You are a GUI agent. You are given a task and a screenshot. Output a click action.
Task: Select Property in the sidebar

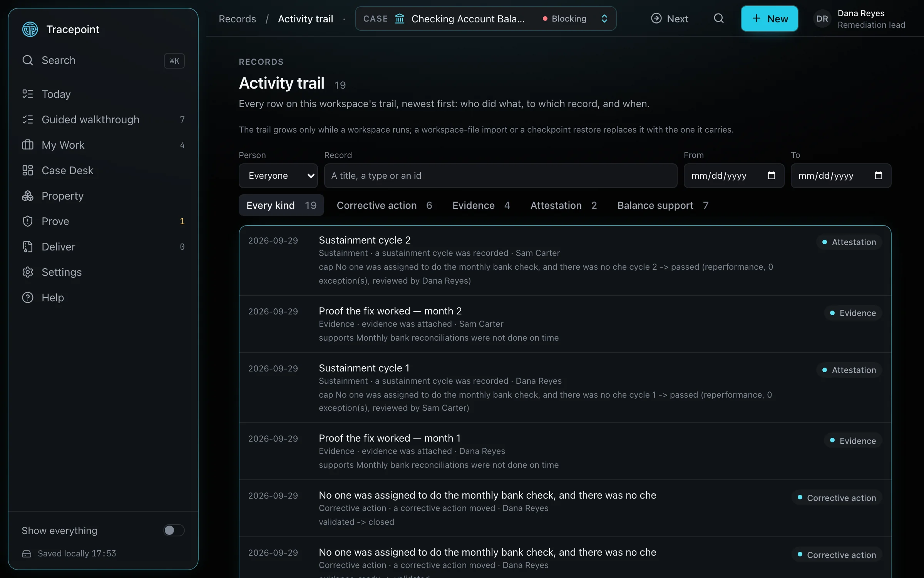point(103,196)
